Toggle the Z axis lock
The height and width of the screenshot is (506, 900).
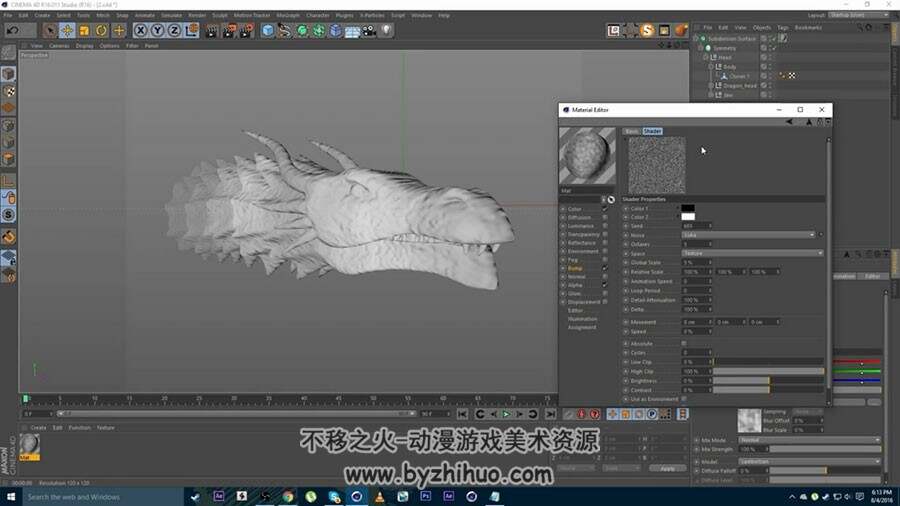174,30
